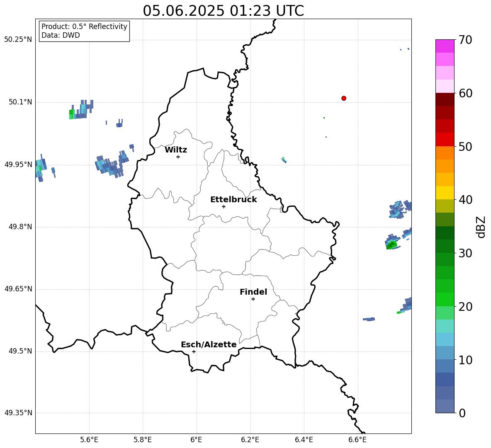Screen dimensions: 491x448
Task: Click the 49.95°N latitude label
Action: pos(18,165)
